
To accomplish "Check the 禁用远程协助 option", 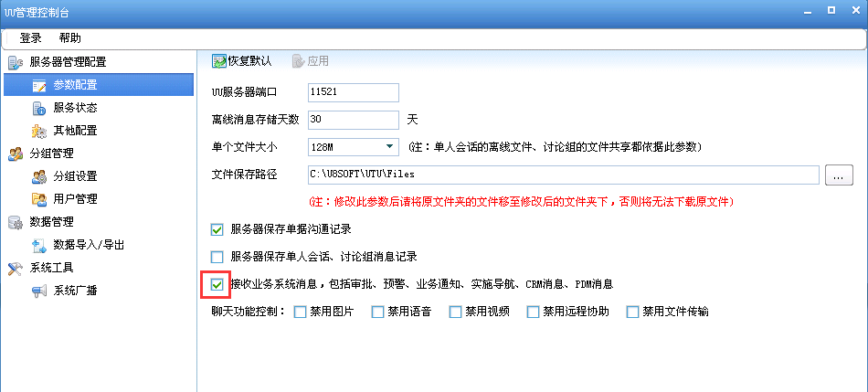I will click(533, 313).
